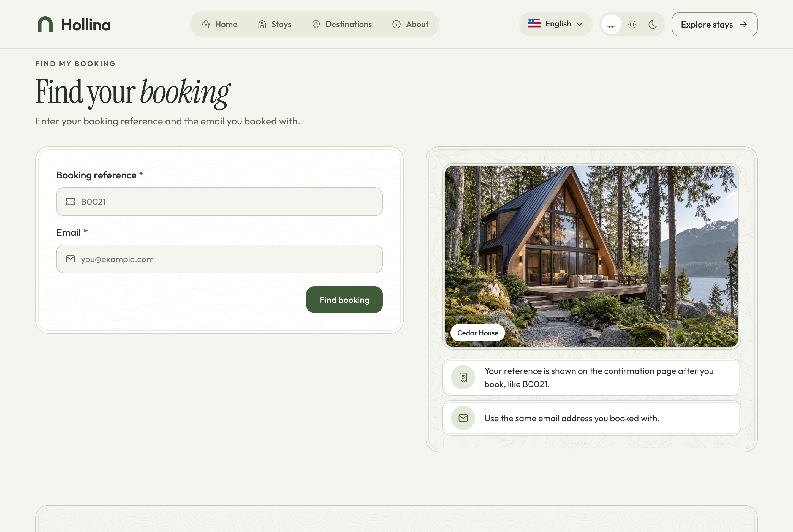Click the 'Your reference is shown' tip text
The width and height of the screenshot is (793, 532).
click(x=599, y=378)
